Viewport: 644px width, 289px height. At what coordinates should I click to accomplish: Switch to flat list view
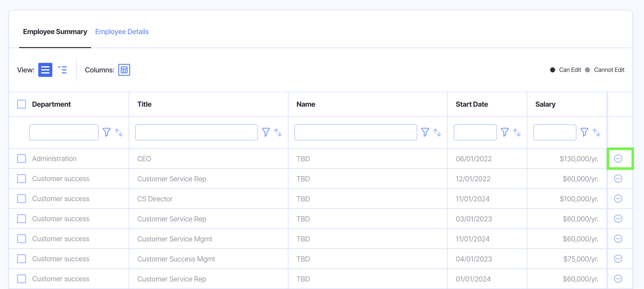point(45,70)
